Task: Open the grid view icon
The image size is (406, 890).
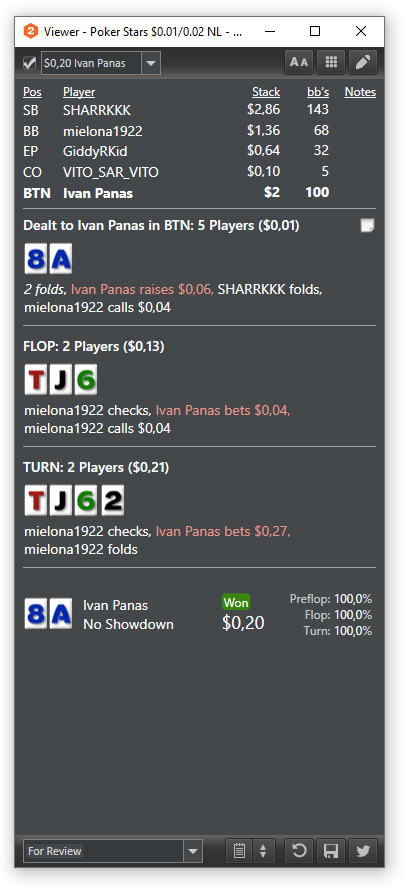Action: pos(331,63)
